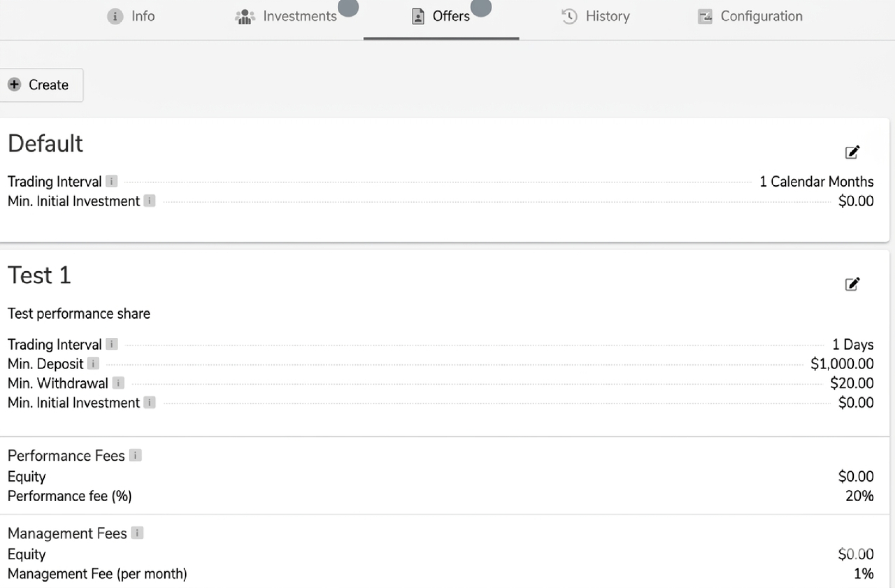Image resolution: width=895 pixels, height=588 pixels.
Task: Click Trading Interval info icon in Default
Action: coord(111,181)
